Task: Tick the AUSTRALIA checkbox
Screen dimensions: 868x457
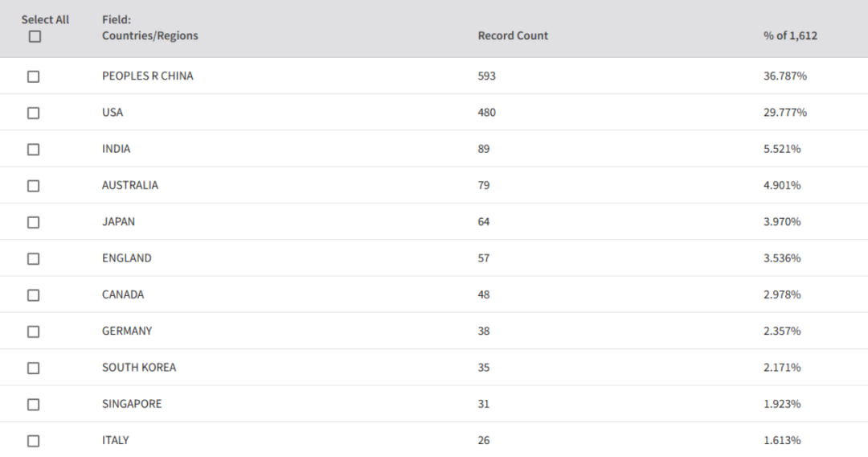Action: 33,186
